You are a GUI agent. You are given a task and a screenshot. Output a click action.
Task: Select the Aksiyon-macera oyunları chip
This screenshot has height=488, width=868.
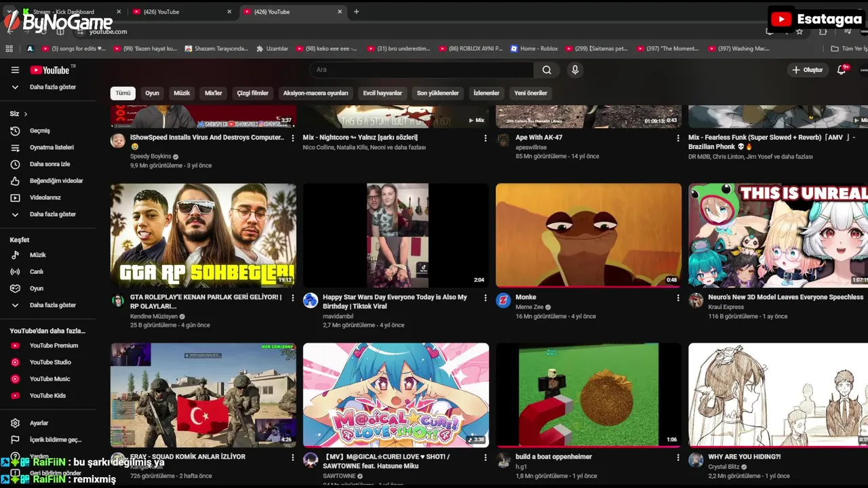click(x=315, y=93)
